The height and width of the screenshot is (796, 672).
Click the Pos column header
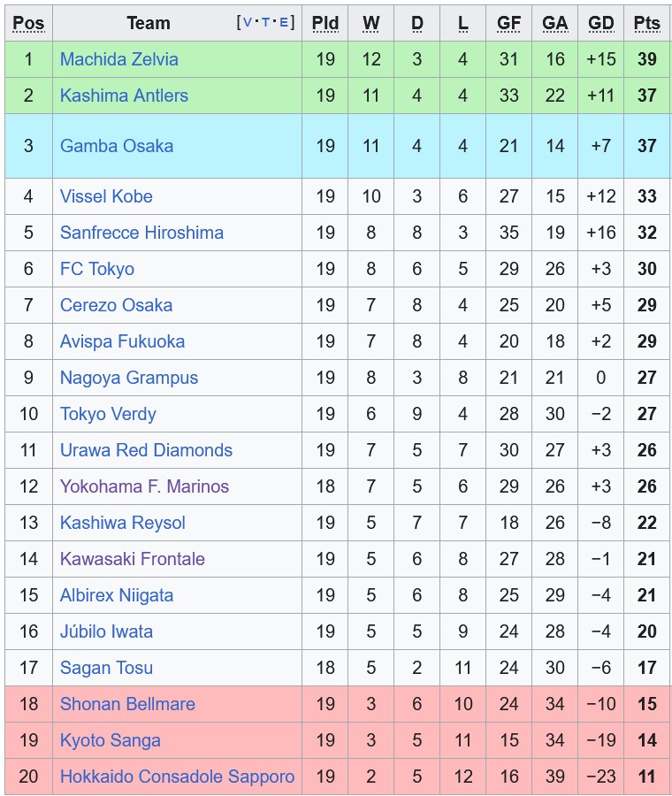point(28,23)
